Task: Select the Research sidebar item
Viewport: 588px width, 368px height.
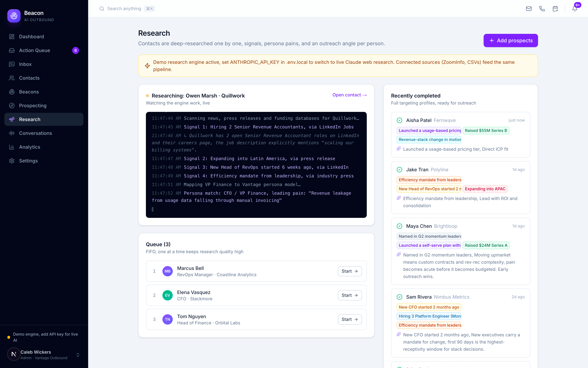Action: point(44,119)
